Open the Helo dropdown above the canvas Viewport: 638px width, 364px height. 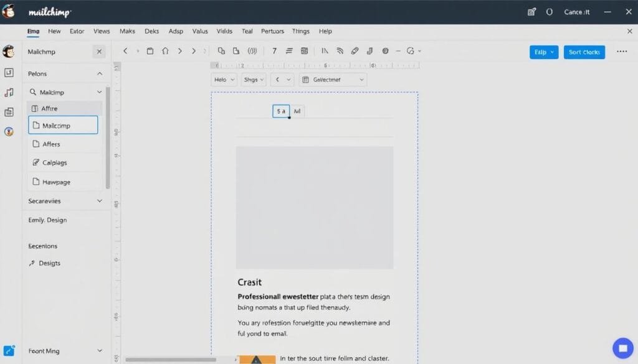(x=223, y=79)
